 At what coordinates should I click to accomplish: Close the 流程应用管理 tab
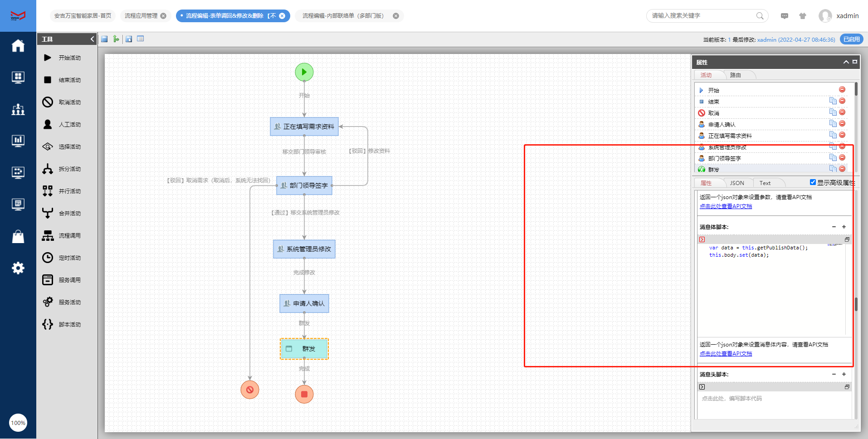(x=163, y=16)
